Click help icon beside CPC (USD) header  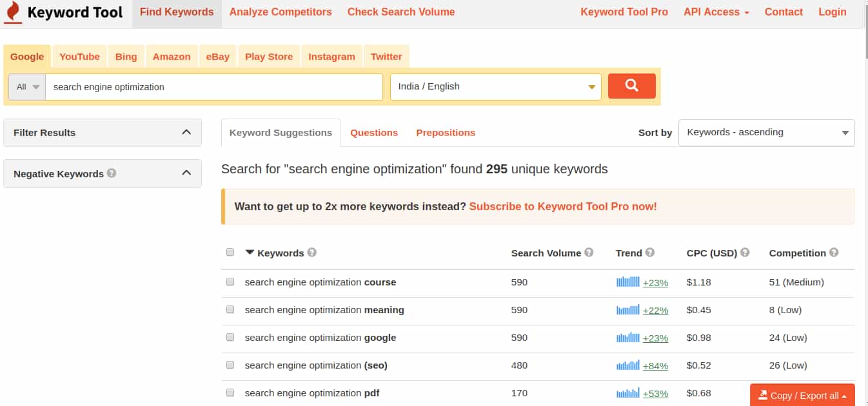[x=745, y=253]
